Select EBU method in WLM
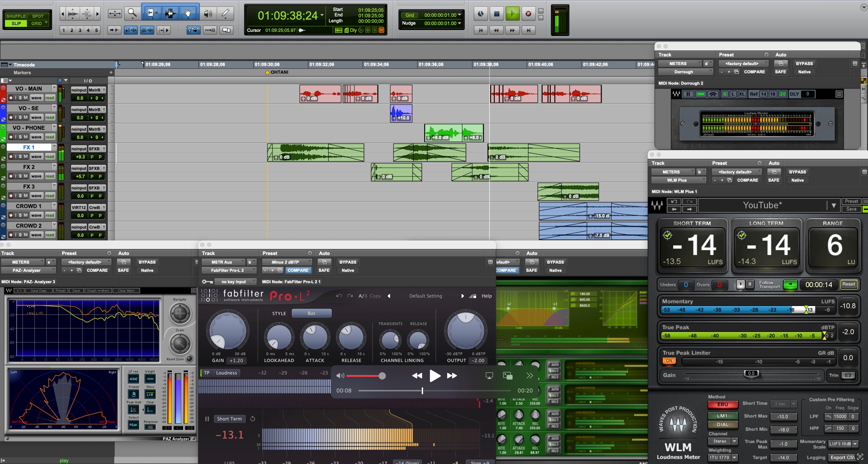This screenshot has width=868, height=464. point(722,404)
